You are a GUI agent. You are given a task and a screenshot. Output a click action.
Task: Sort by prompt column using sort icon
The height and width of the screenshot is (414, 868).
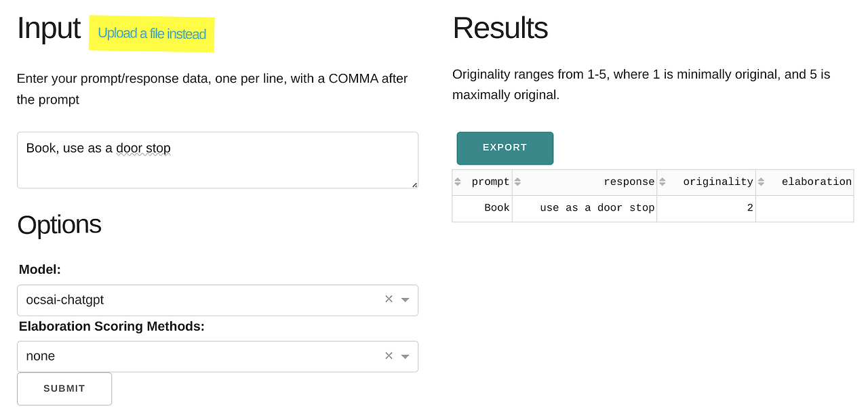coord(458,182)
